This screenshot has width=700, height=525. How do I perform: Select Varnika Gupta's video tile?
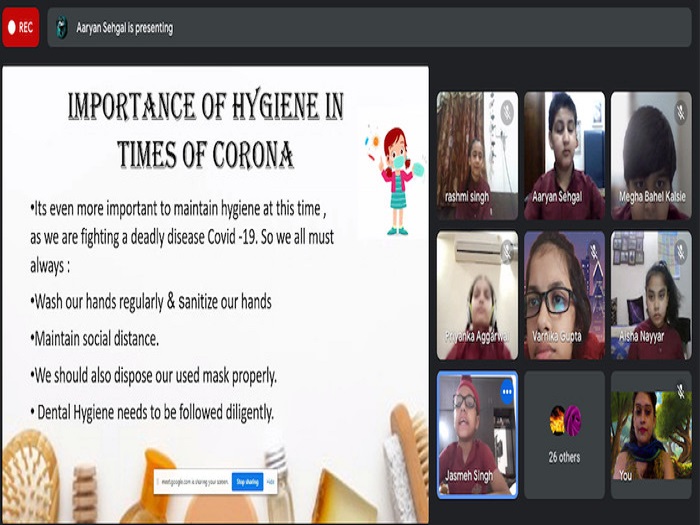click(x=564, y=295)
